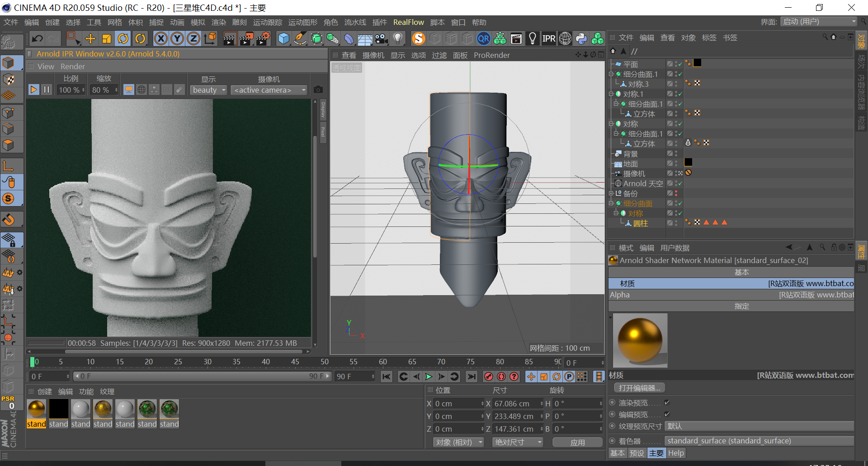Open the Arnold menu via the orange S icon
Image resolution: width=868 pixels, height=466 pixels.
coord(418,38)
